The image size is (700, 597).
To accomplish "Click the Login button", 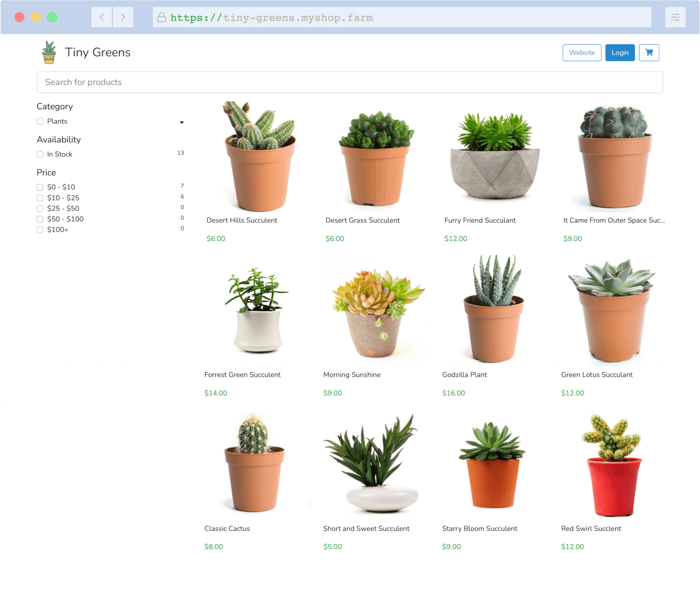I will point(620,52).
